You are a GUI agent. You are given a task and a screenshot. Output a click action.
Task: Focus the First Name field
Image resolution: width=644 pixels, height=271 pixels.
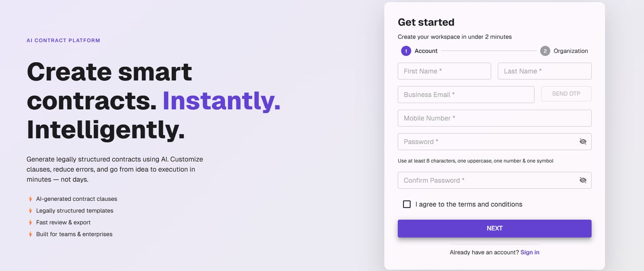click(444, 71)
